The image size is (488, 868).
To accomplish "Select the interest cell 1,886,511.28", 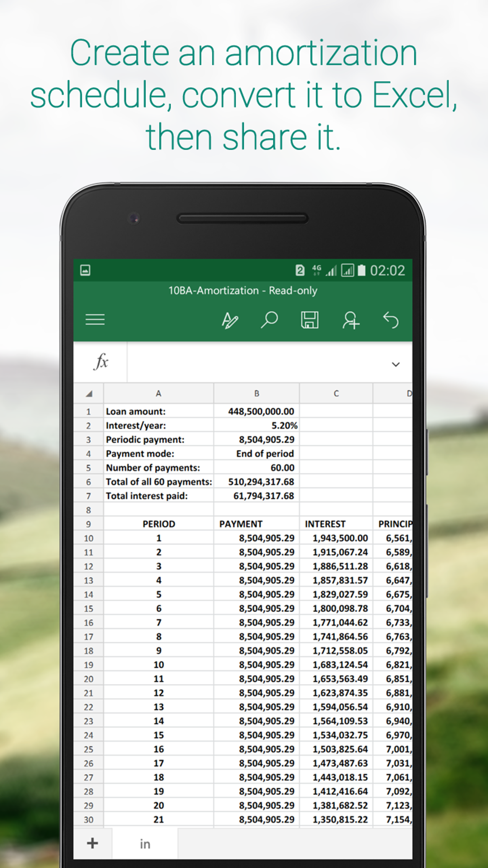I will [x=336, y=566].
